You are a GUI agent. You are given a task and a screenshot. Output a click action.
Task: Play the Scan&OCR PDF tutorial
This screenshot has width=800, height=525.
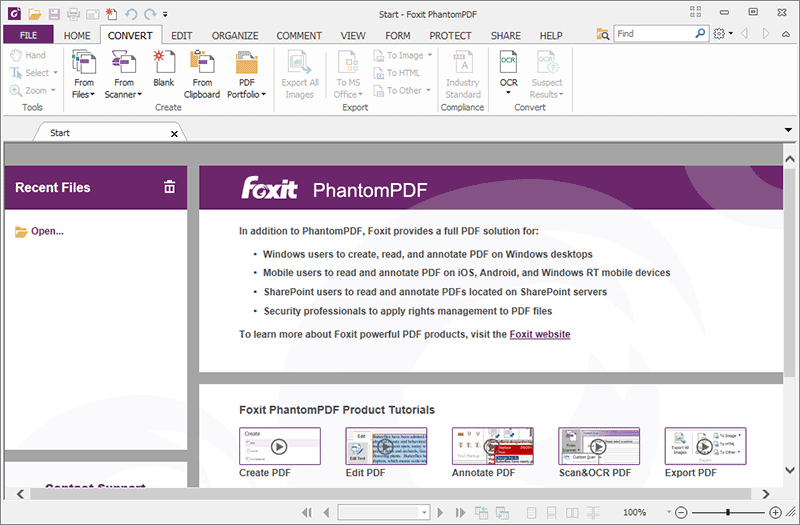(x=598, y=446)
